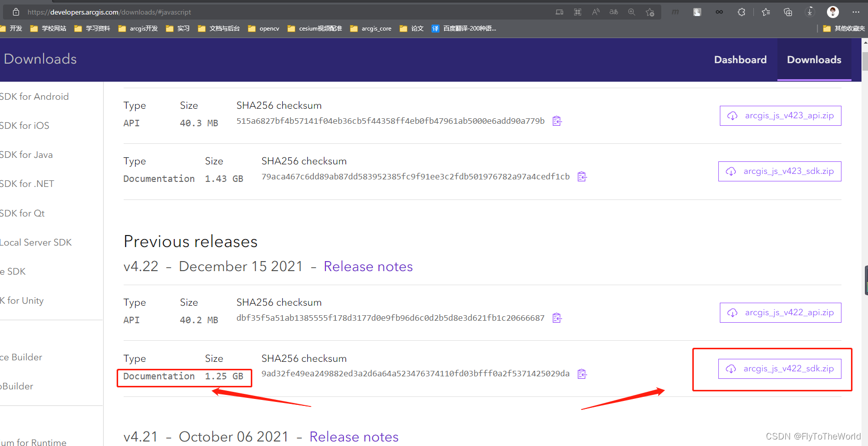The image size is (868, 446).
Task: Open the Extensions puzzle icon
Action: point(741,12)
